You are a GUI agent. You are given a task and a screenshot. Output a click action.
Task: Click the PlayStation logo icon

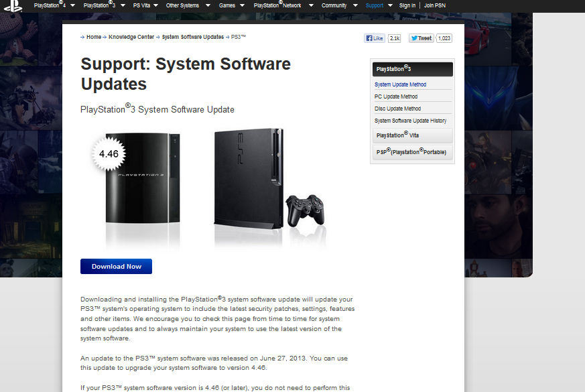pos(13,5)
